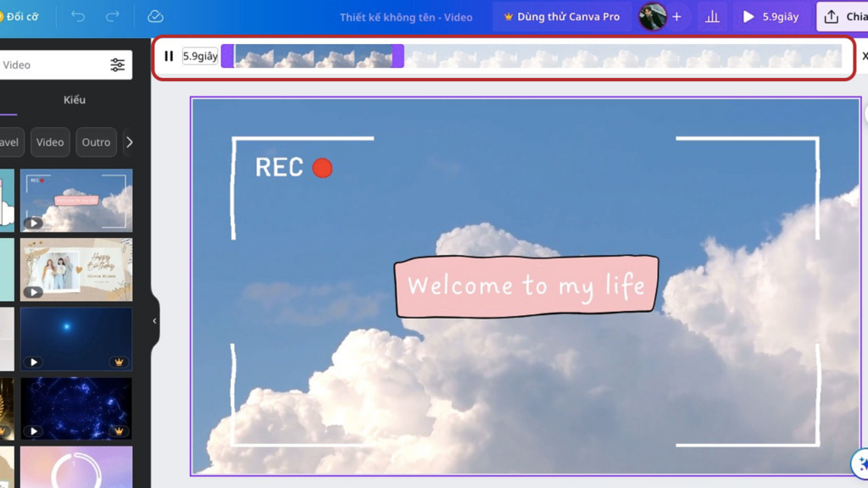Play the 5.9giây video preview
Image resolution: width=868 pixels, height=488 pixels.
tap(770, 17)
